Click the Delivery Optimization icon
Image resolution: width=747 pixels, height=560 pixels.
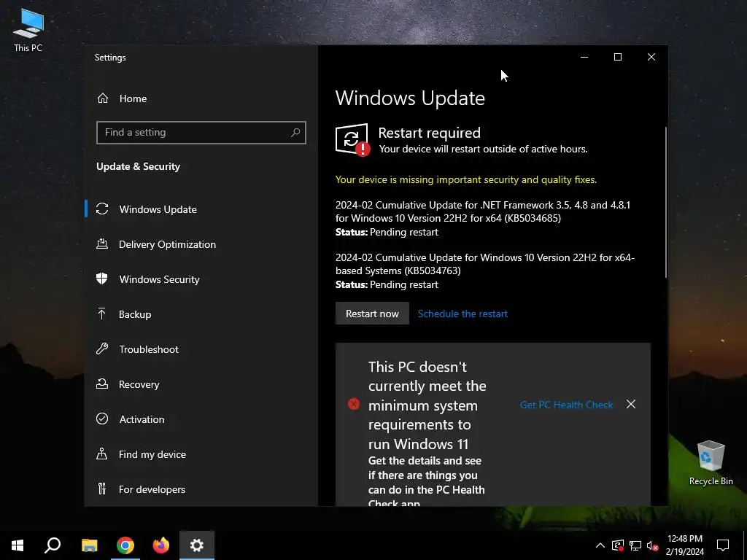point(102,244)
